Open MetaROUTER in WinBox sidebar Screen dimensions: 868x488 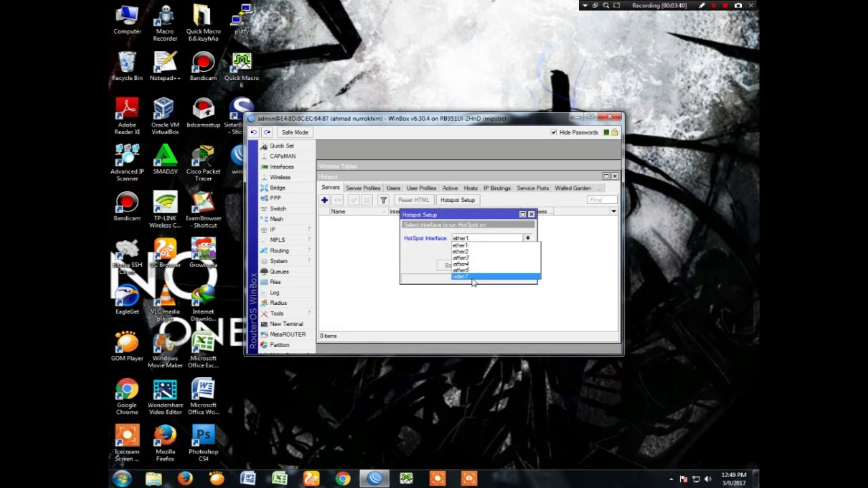tap(288, 334)
